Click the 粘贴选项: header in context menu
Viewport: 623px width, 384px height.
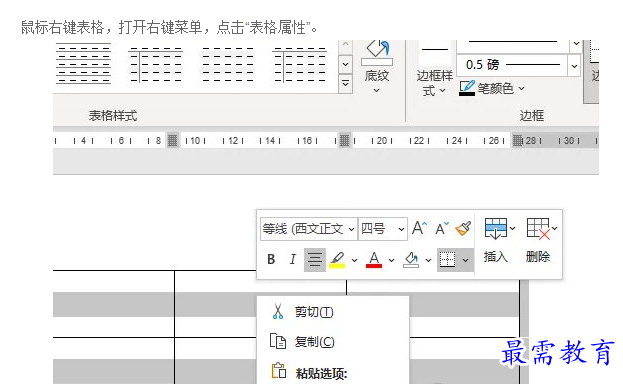[321, 373]
